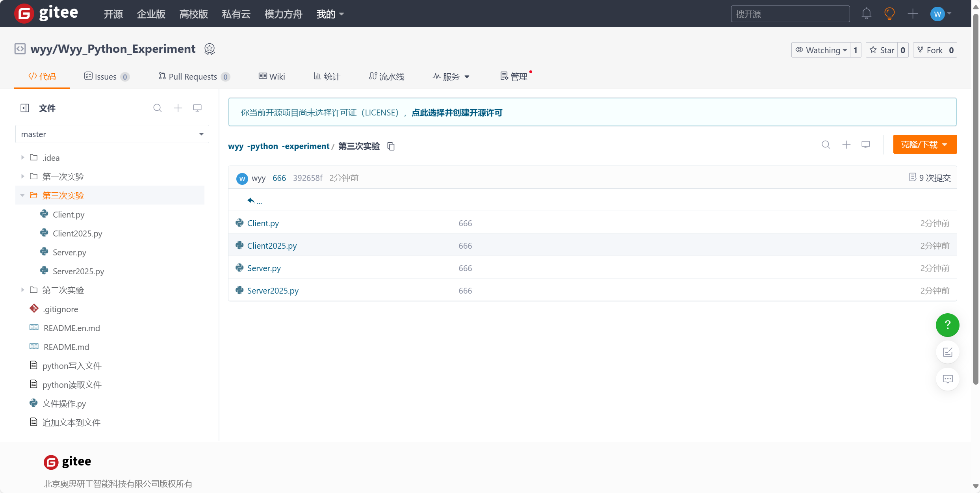The width and height of the screenshot is (980, 493).
Task: Click the green help question-mark button
Action: 947,325
